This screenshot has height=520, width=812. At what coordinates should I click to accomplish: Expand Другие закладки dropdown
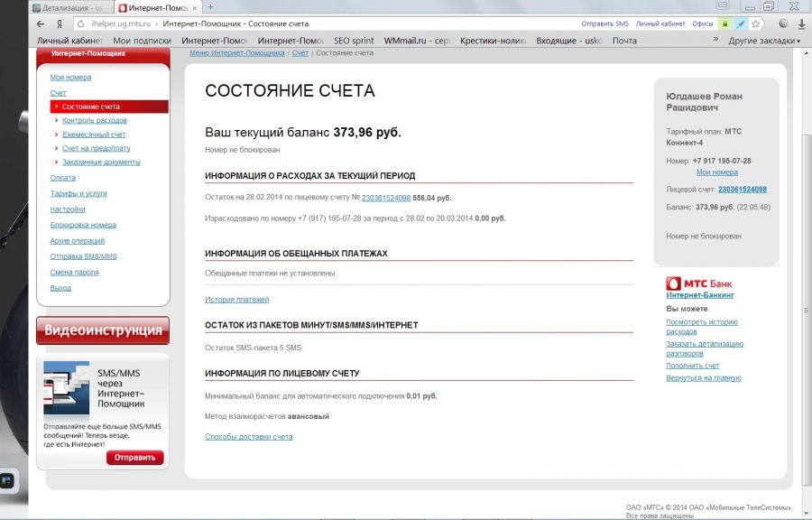point(764,41)
